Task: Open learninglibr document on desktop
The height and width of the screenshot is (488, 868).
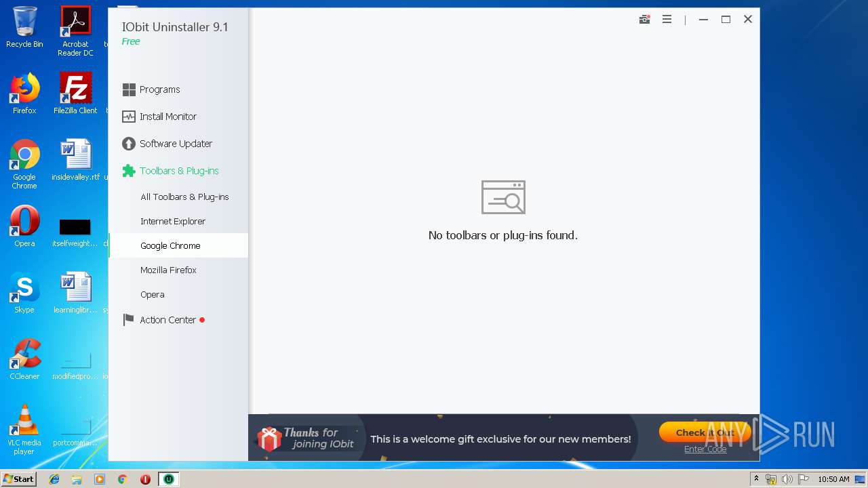Action: tap(75, 293)
